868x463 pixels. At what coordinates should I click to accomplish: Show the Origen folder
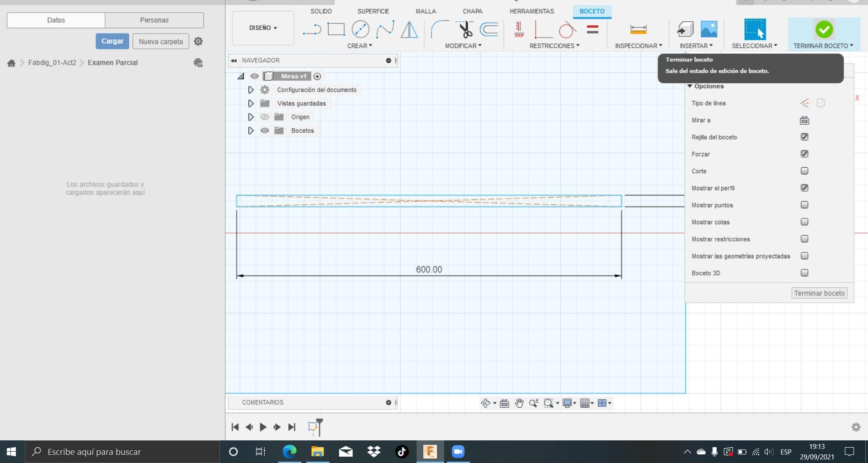[265, 117]
